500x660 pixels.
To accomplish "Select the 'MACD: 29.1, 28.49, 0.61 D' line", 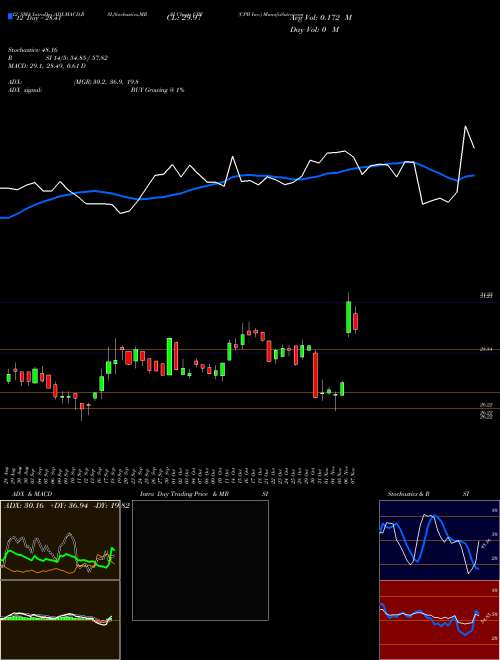I will [x=47, y=66].
